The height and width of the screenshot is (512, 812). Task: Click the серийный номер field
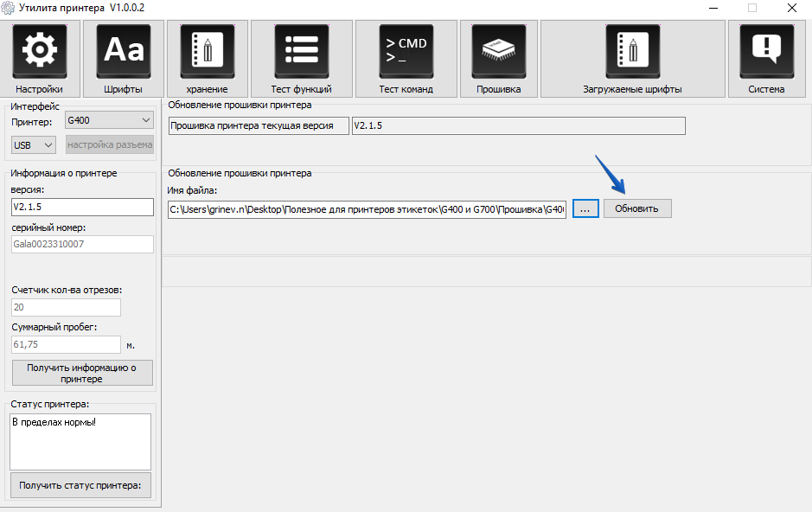82,244
